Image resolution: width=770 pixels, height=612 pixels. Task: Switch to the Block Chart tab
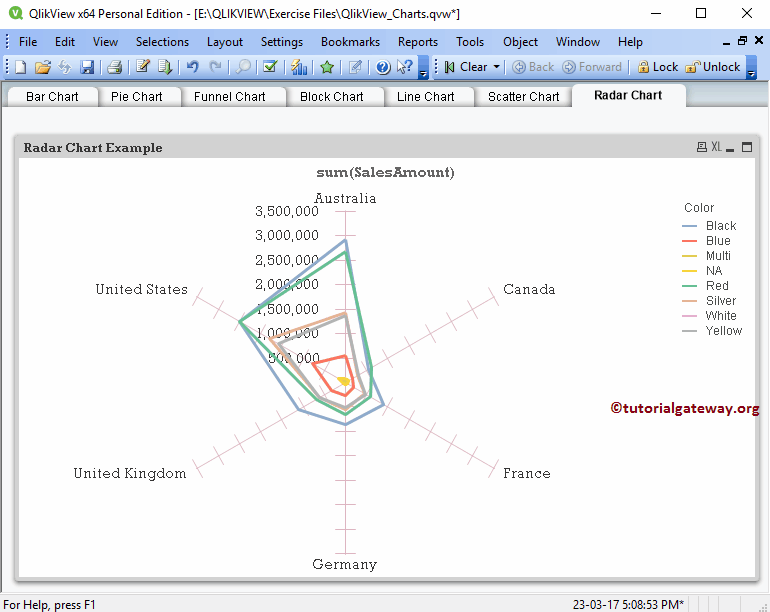tap(331, 97)
